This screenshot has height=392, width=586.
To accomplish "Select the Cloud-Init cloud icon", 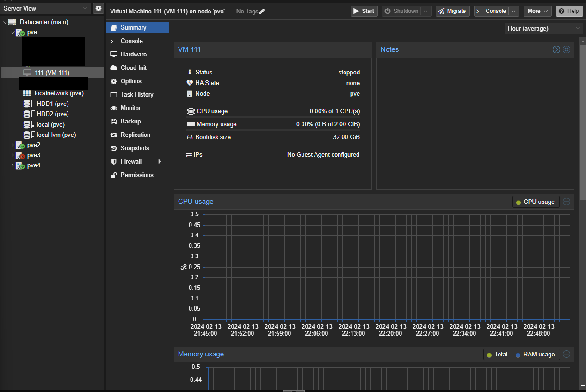I will tap(114, 67).
